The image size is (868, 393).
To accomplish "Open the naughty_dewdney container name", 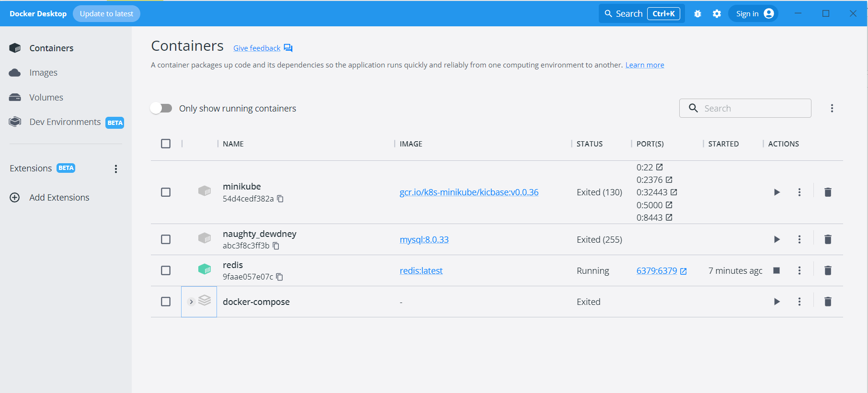I will coord(260,234).
